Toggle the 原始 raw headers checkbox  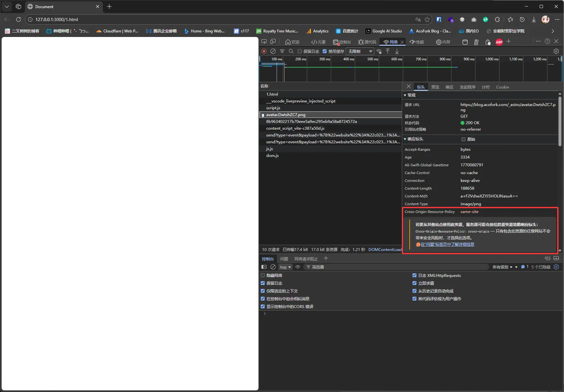coord(463,139)
